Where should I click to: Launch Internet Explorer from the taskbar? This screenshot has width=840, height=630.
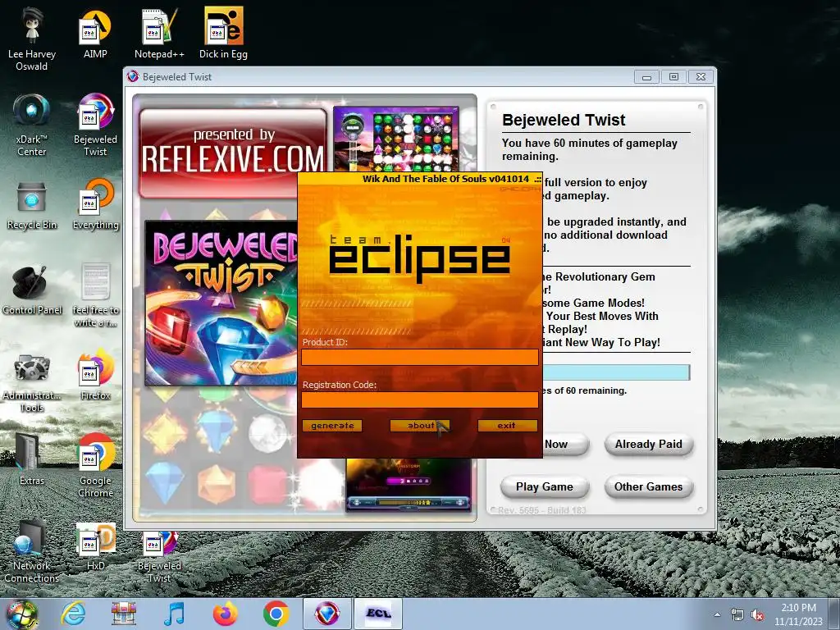pos(73,614)
